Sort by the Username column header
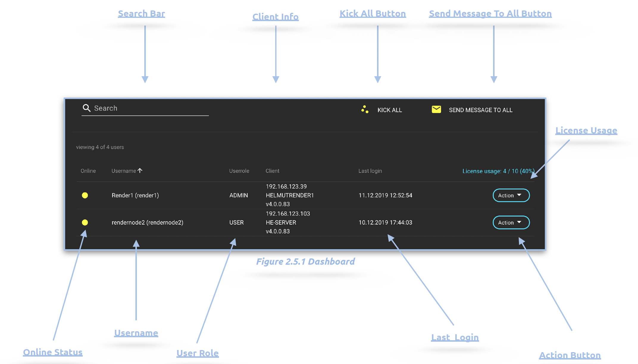The image size is (638, 364). (x=123, y=171)
